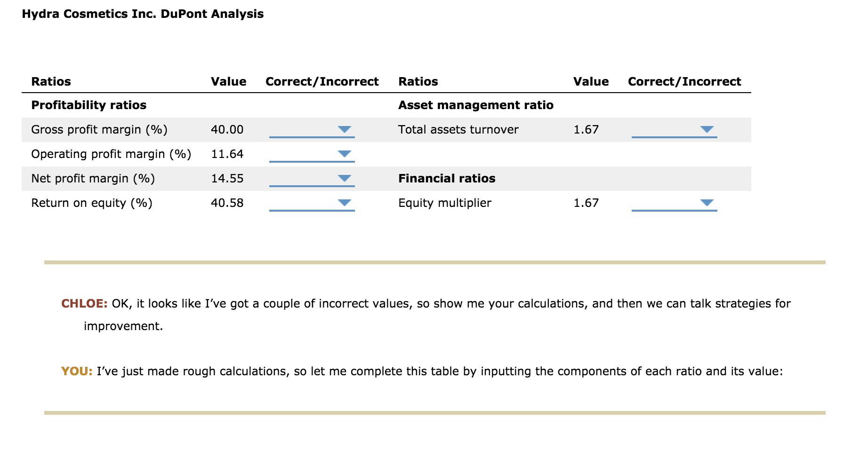Open Gross profit margin Correct/Incorrect dropdown
The height and width of the screenshot is (474, 868).
coord(312,129)
